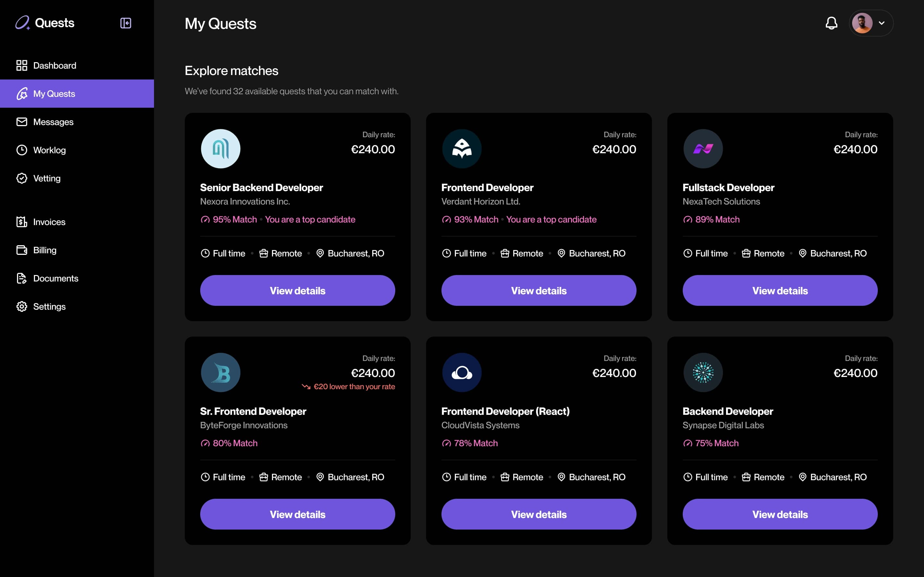
Task: Click the Documents file icon
Action: click(22, 278)
